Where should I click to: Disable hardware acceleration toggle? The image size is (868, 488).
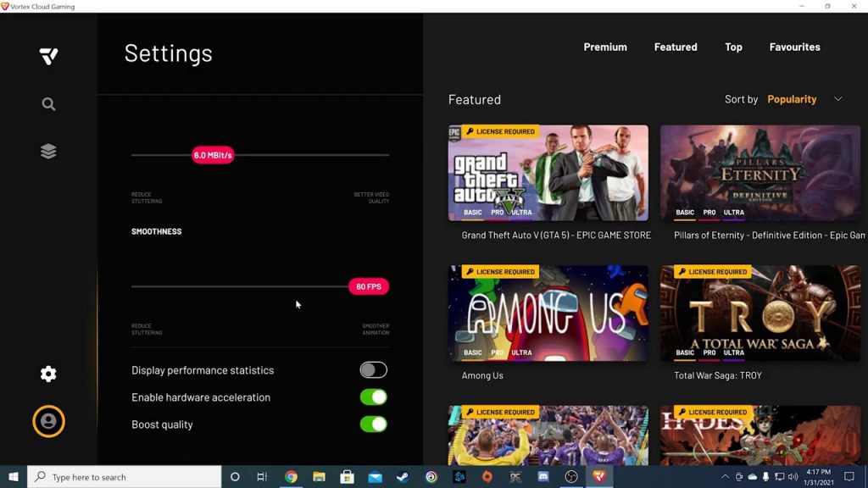click(374, 397)
